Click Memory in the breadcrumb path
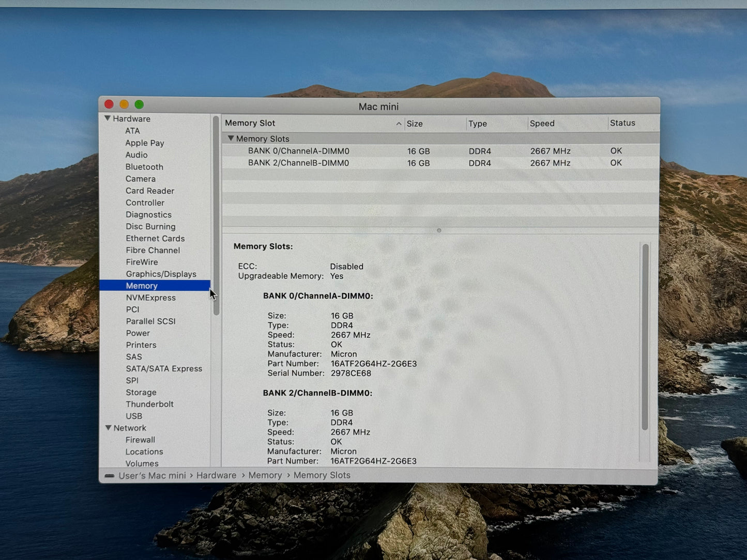The width and height of the screenshot is (747, 560). pos(265,475)
